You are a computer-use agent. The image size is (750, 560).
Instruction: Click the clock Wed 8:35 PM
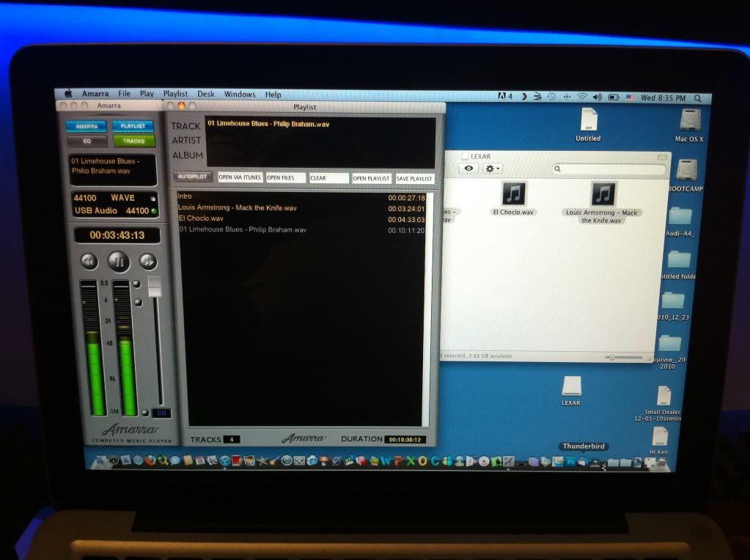click(663, 97)
